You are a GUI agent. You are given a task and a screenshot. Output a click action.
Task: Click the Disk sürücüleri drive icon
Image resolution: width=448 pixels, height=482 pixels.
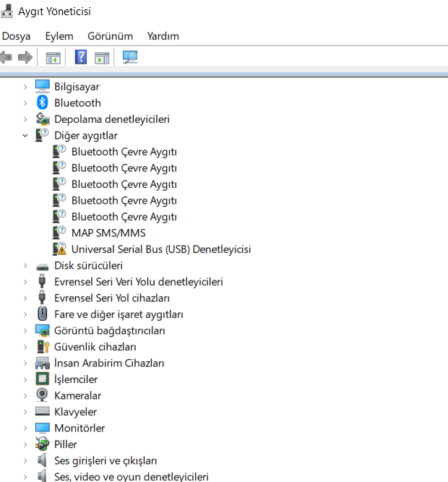(x=43, y=267)
